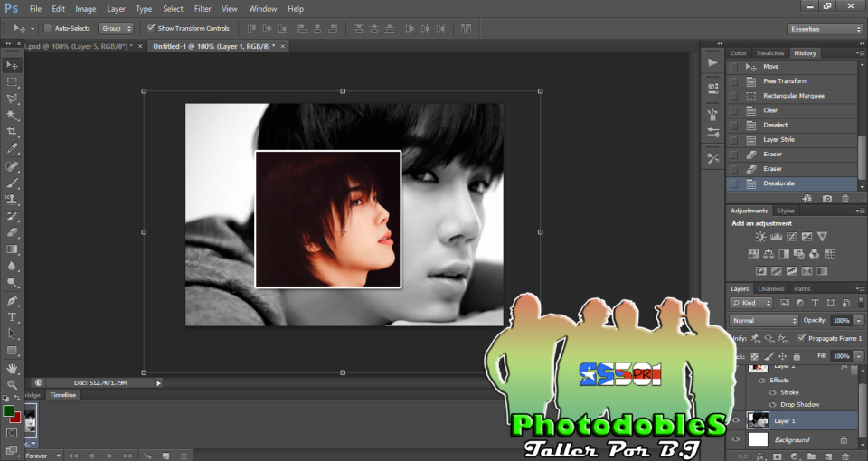Open the layer Kind filter dropdown
This screenshot has width=868, height=461.
click(x=751, y=303)
